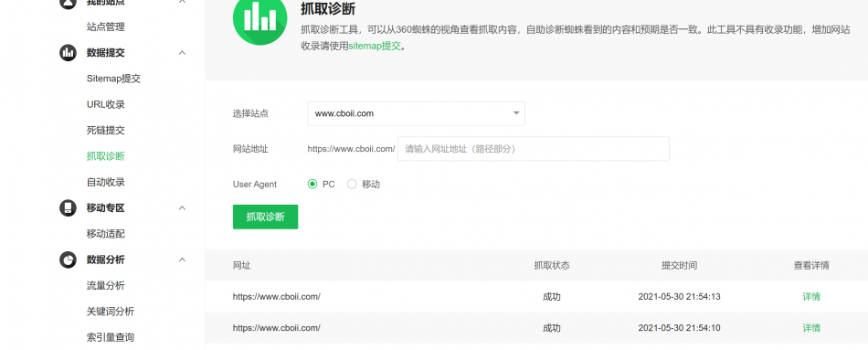Click the 网址 column header
This screenshot has height=350, width=868.
click(x=242, y=265)
